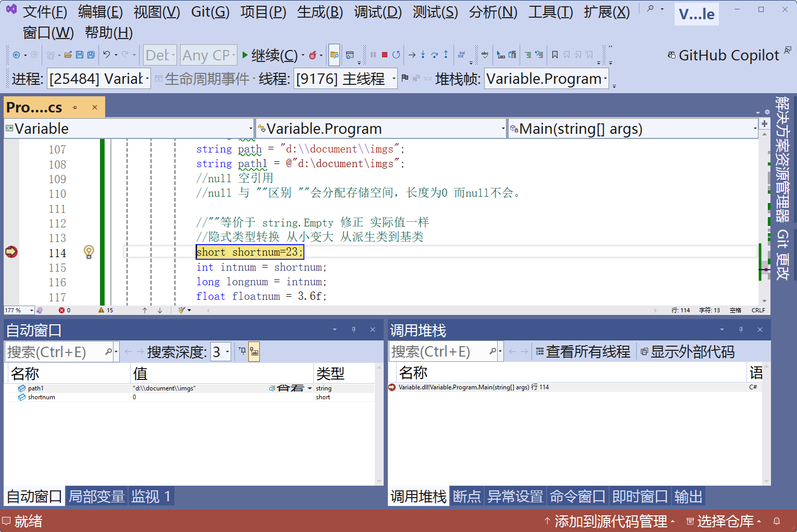This screenshot has height=532, width=797.
Task: Click the notification bell in status bar
Action: [777, 521]
